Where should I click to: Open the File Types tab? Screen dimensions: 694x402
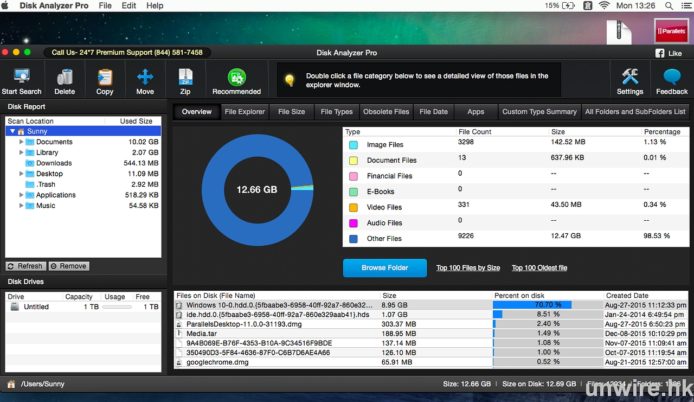[336, 112]
